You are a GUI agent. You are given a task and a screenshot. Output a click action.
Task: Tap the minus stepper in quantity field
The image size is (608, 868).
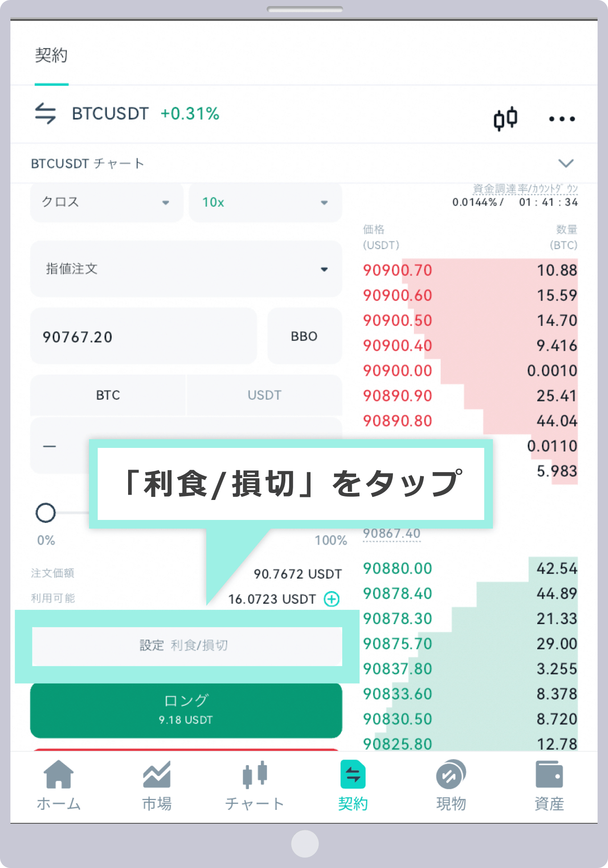click(x=50, y=446)
